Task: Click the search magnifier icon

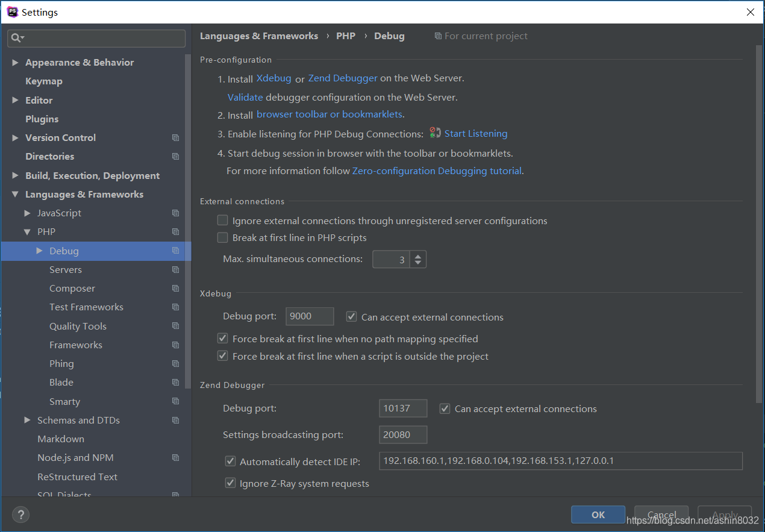Action: tap(17, 38)
